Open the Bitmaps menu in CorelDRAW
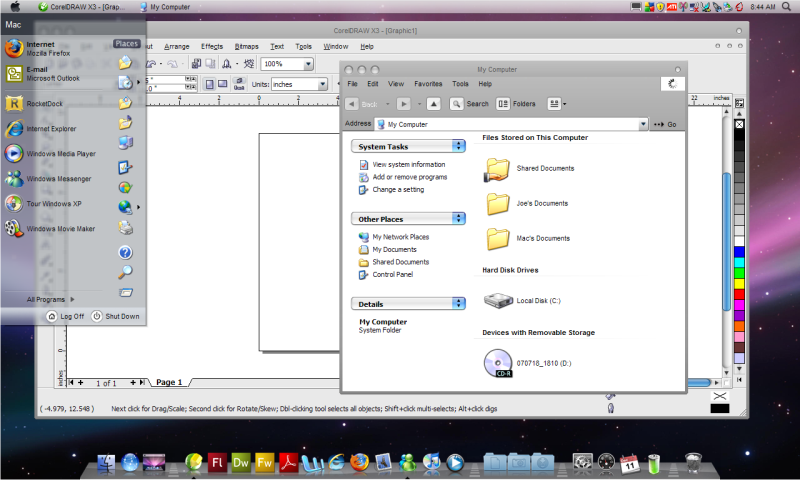Image resolution: width=800 pixels, height=480 pixels. [246, 46]
